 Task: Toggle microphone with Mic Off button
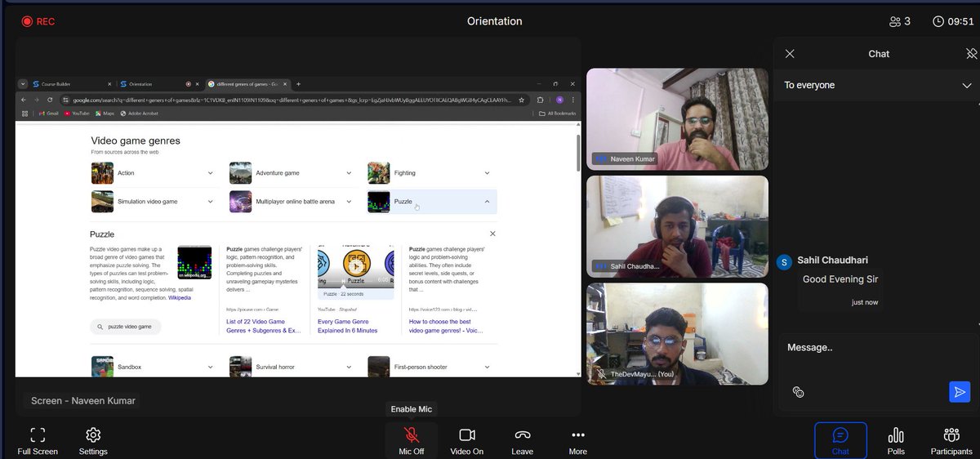click(412, 440)
